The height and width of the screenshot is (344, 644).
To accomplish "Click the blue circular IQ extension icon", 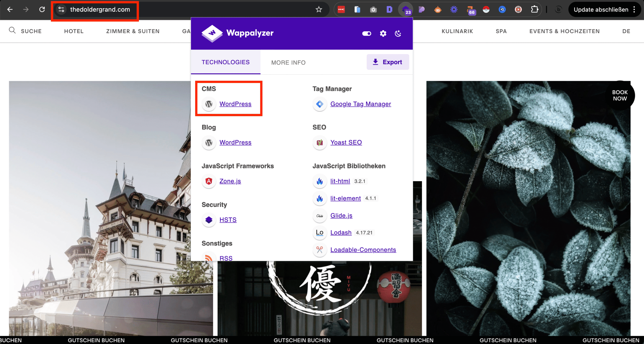I will point(502,10).
